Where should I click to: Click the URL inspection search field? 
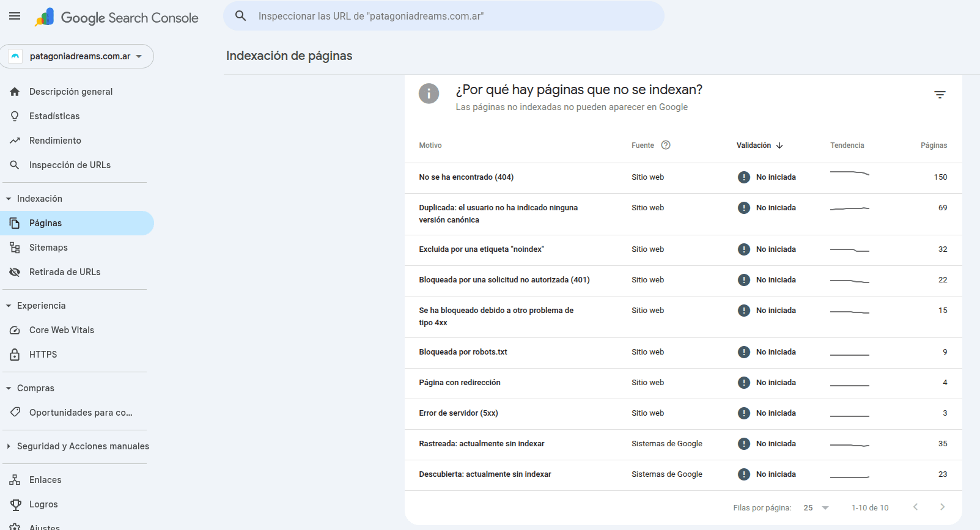[444, 16]
